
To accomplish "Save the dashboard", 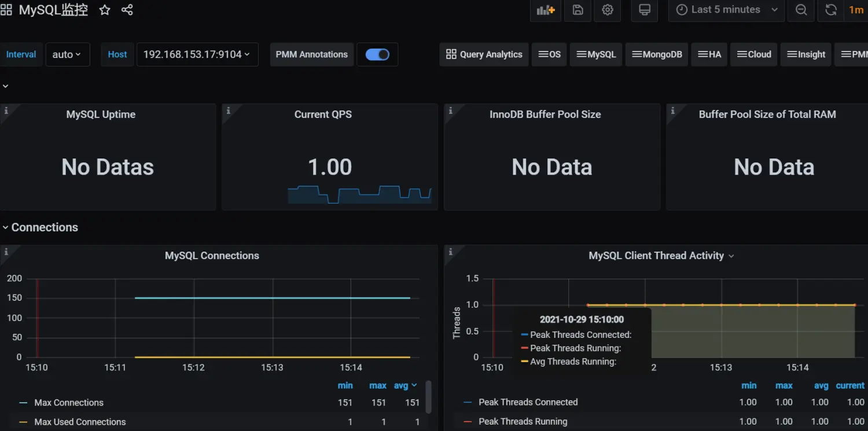I will coord(578,10).
